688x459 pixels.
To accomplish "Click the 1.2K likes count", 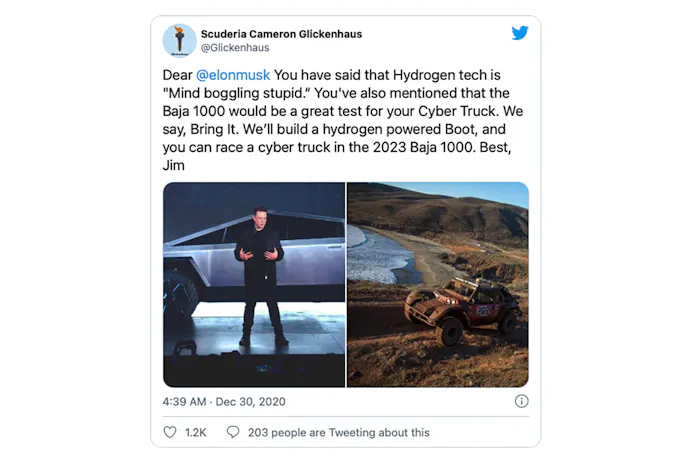I will (x=196, y=432).
